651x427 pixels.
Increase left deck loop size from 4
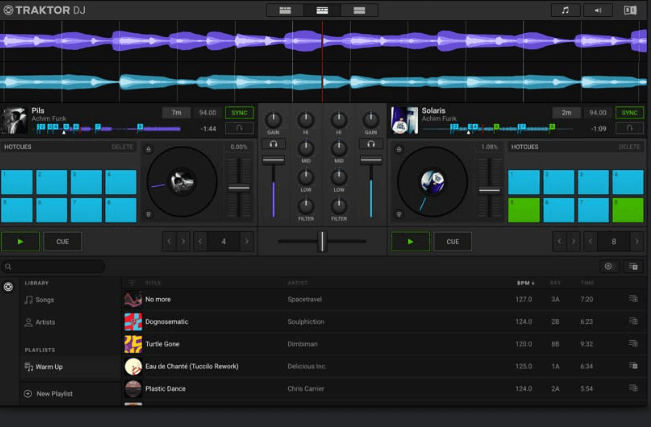[x=247, y=241]
